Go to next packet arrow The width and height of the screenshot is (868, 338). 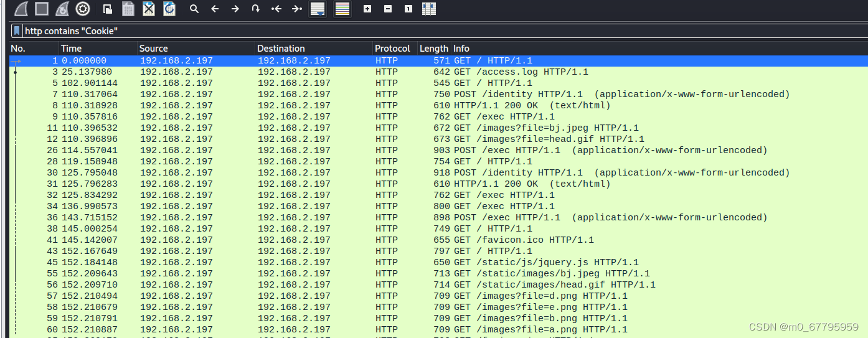(x=235, y=9)
